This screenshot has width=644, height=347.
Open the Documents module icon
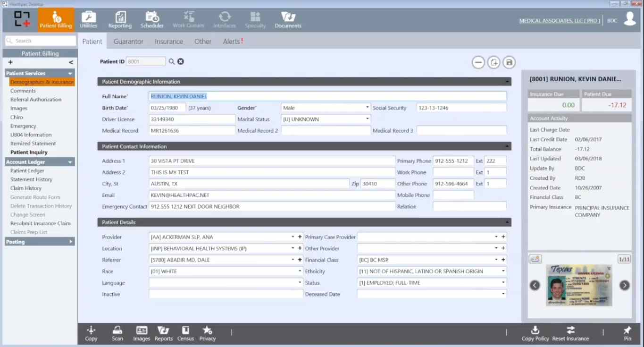coord(288,20)
